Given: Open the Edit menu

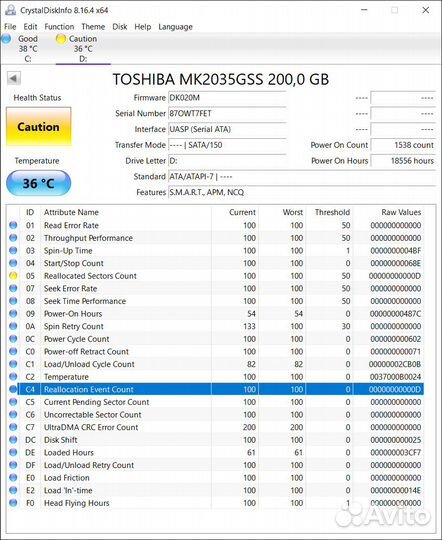Looking at the screenshot, I should tap(30, 27).
